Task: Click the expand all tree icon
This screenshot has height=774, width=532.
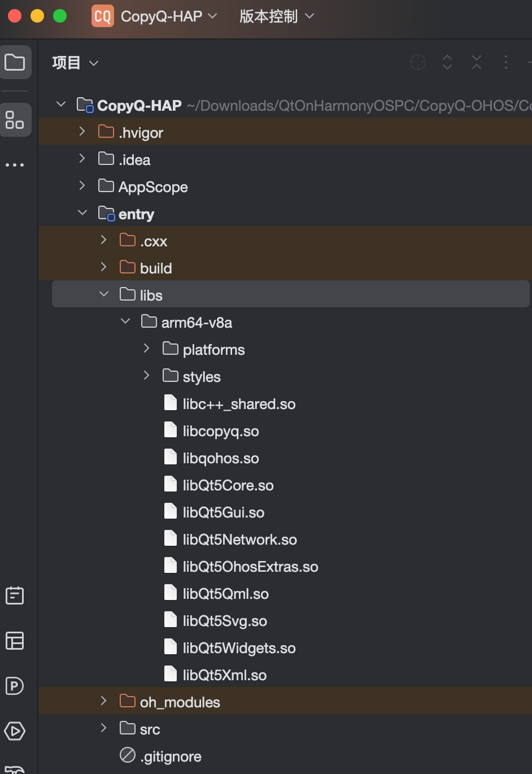Action: coord(447,62)
